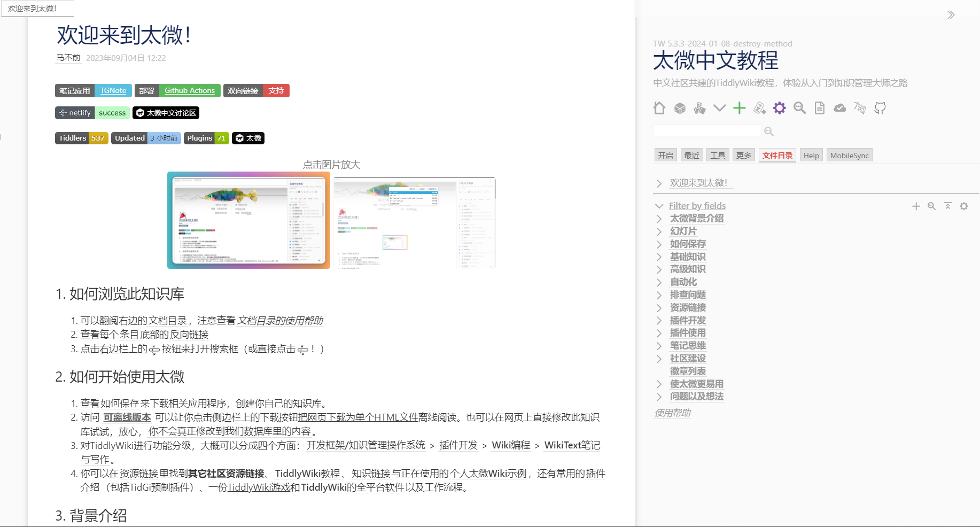Enlarge the left gradient-framed screenshot thumbnail
980x527 pixels.
[248, 220]
